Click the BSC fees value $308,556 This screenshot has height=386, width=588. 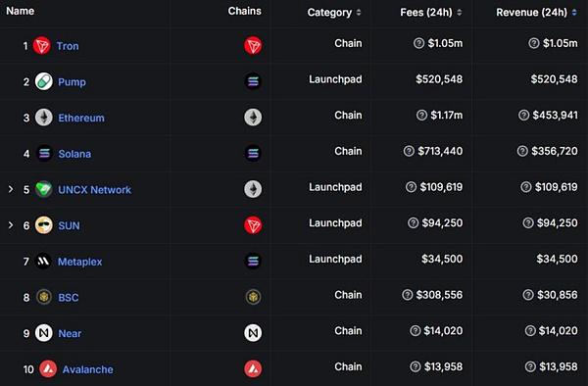(439, 295)
